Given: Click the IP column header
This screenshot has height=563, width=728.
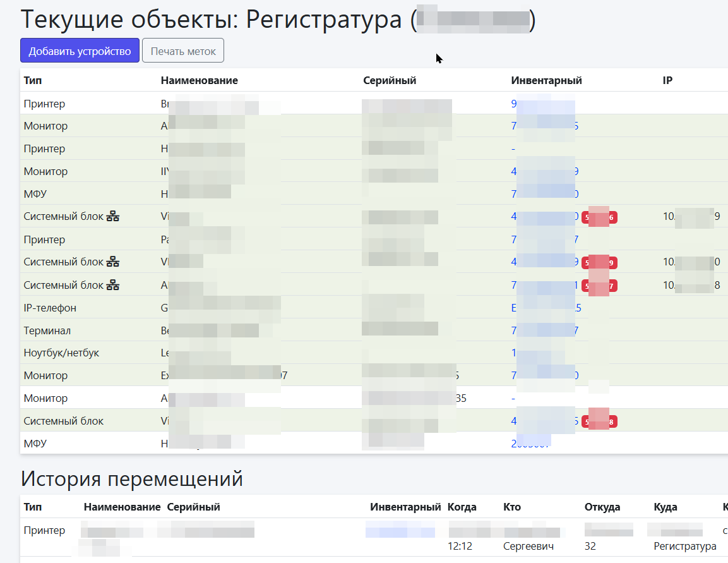Looking at the screenshot, I should tap(667, 80).
